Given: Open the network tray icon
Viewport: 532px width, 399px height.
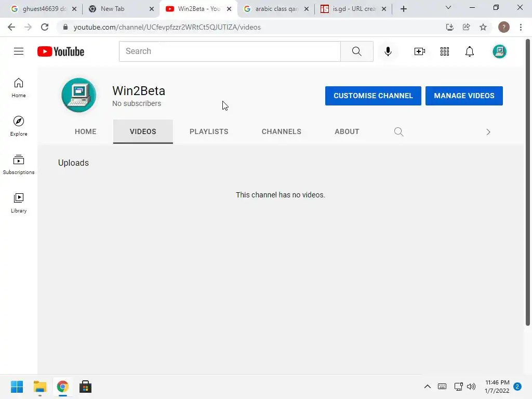Looking at the screenshot, I should click(458, 387).
